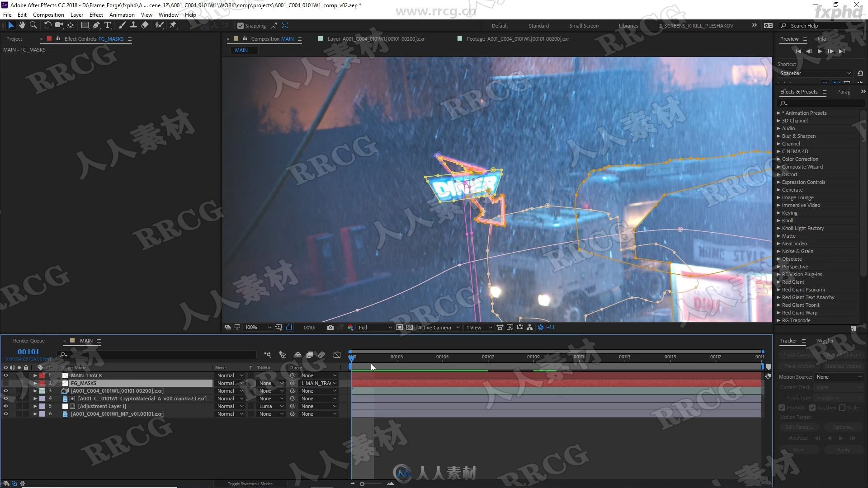868x488 pixels.
Task: Toggle visibility of FG_MASKS layer
Action: 5,383
